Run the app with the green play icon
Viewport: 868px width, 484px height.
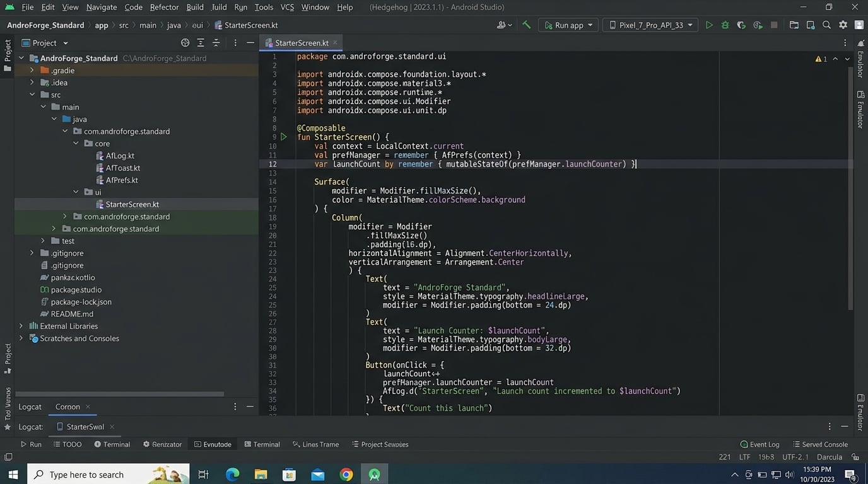[x=709, y=25]
